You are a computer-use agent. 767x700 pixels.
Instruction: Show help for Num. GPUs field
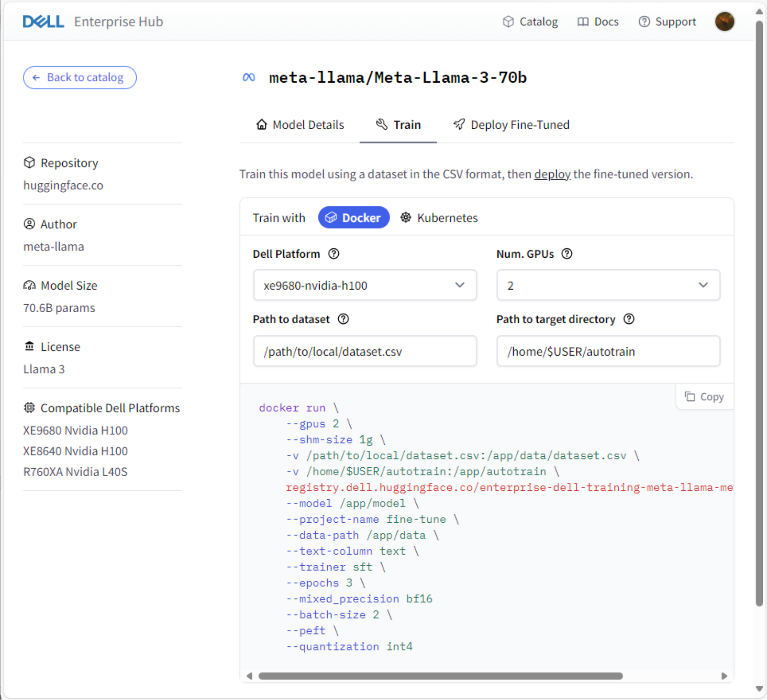pos(567,254)
